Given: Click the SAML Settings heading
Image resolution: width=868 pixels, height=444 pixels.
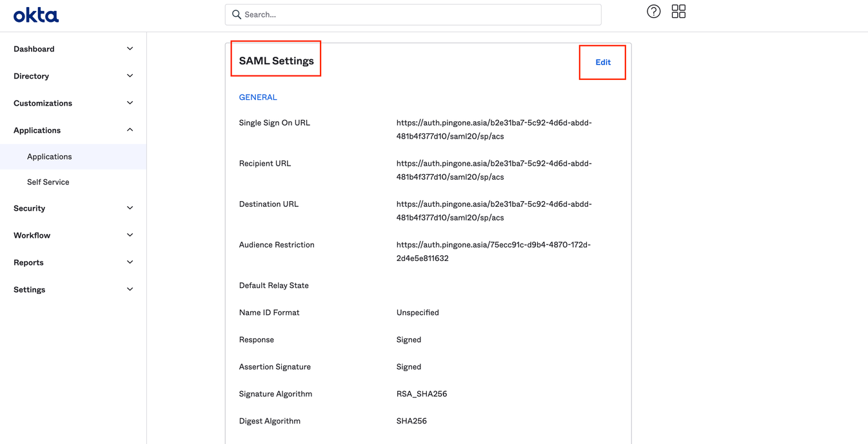Looking at the screenshot, I should (276, 61).
